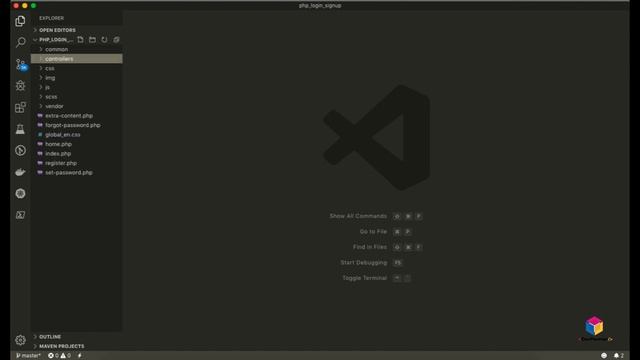The height and width of the screenshot is (360, 640).
Task: Expand the css folder
Action: 77,68
